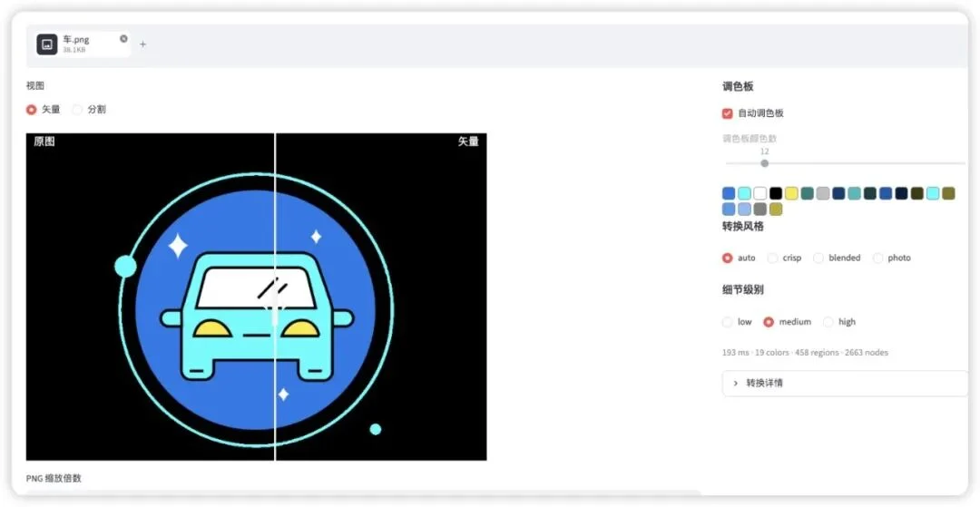Pick the yellow palette swatch

tap(791, 193)
